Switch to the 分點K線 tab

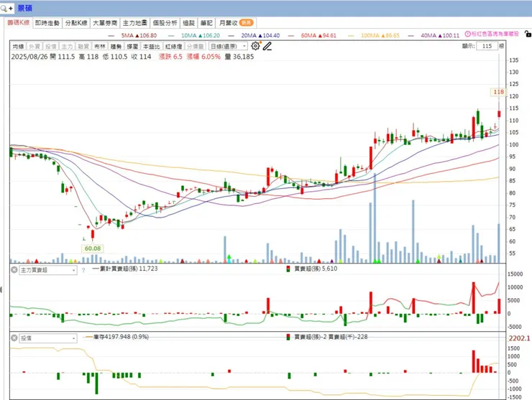[x=76, y=23]
